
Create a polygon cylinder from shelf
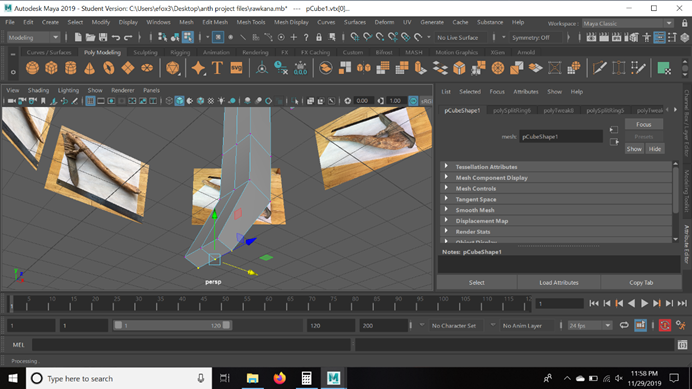point(70,68)
